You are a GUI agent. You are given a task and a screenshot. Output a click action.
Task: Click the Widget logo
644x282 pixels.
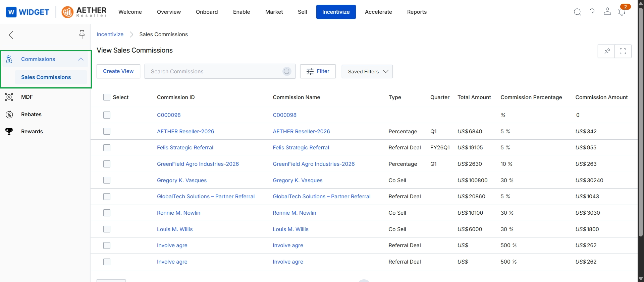pyautogui.click(x=28, y=12)
